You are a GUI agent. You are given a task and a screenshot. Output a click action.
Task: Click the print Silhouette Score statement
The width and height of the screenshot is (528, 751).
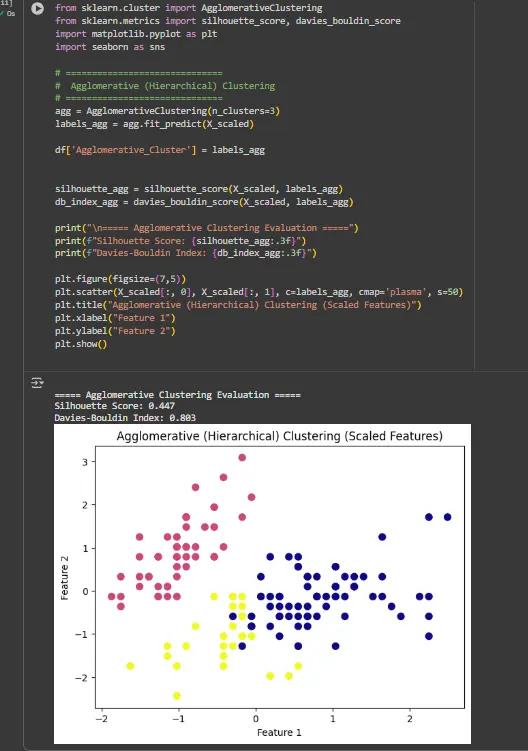point(180,240)
